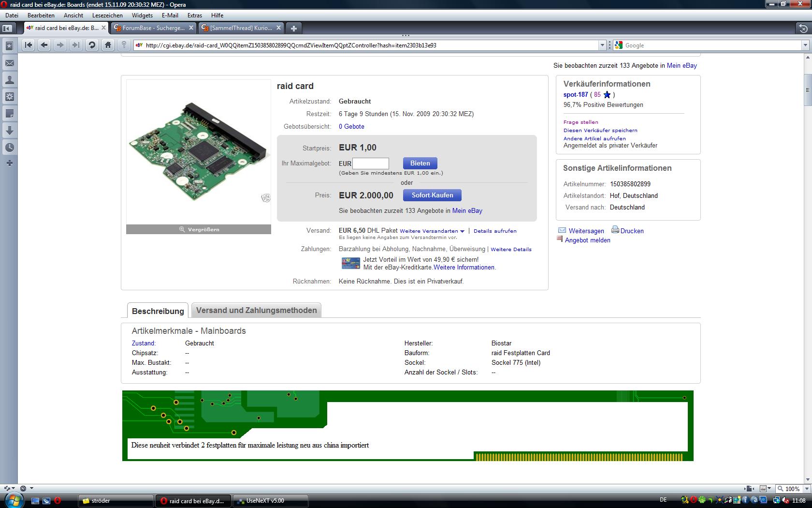The height and width of the screenshot is (508, 812).
Task: Click the Maximalgebot EUR input field
Action: pos(371,163)
